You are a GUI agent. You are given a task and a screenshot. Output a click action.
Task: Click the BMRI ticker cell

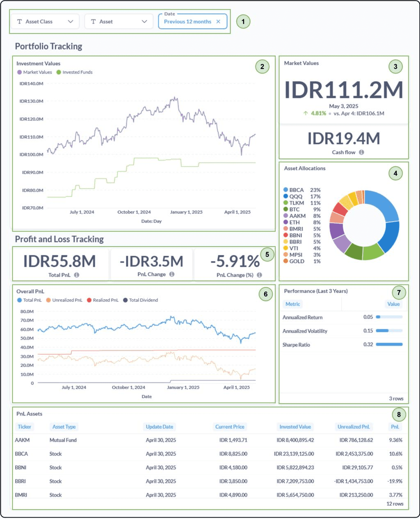click(x=21, y=495)
